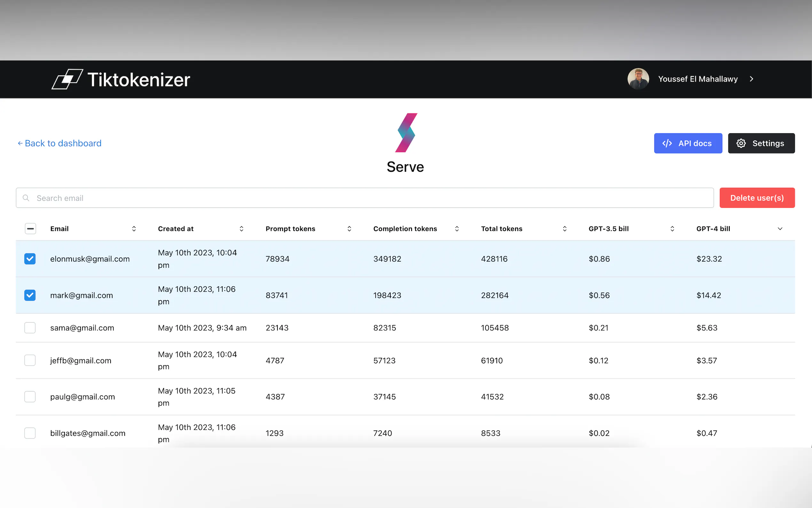Viewport: 812px width, 508px height.
Task: Sort by Completion tokens column arrows
Action: click(457, 229)
